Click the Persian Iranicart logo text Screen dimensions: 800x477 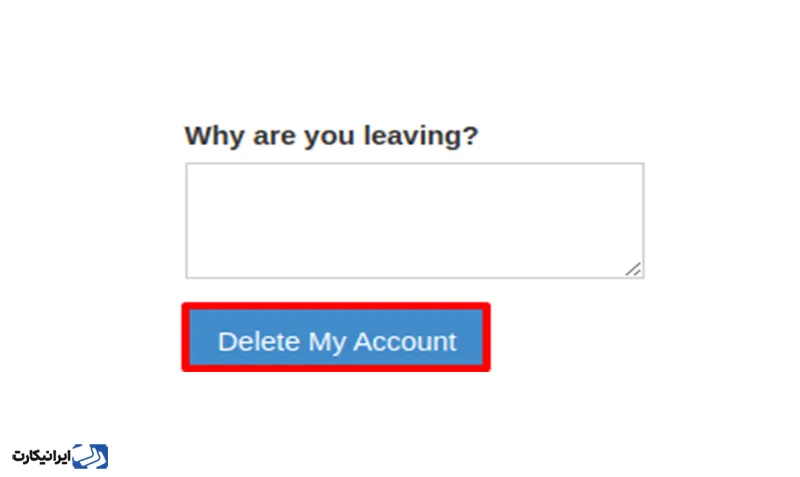click(42, 456)
